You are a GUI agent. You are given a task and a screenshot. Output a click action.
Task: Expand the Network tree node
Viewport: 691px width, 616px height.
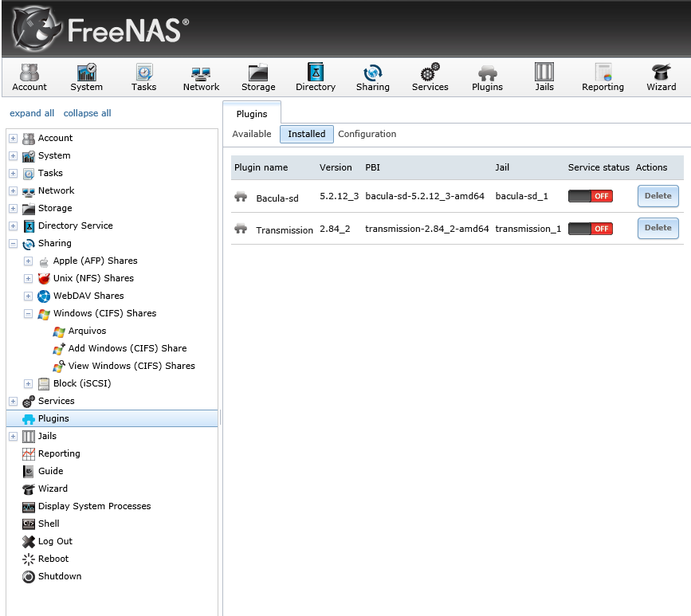(14, 190)
